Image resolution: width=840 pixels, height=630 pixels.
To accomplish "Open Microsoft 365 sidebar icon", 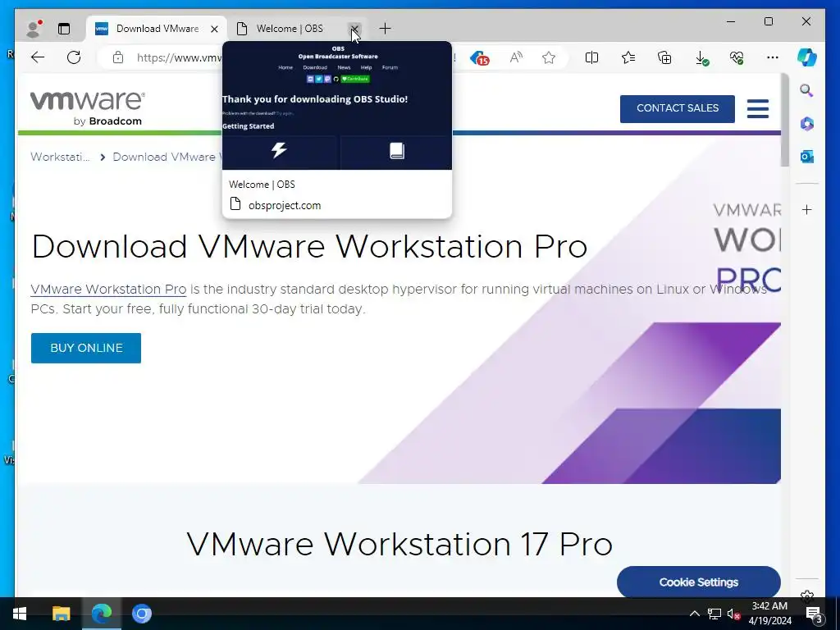I will coord(807,124).
